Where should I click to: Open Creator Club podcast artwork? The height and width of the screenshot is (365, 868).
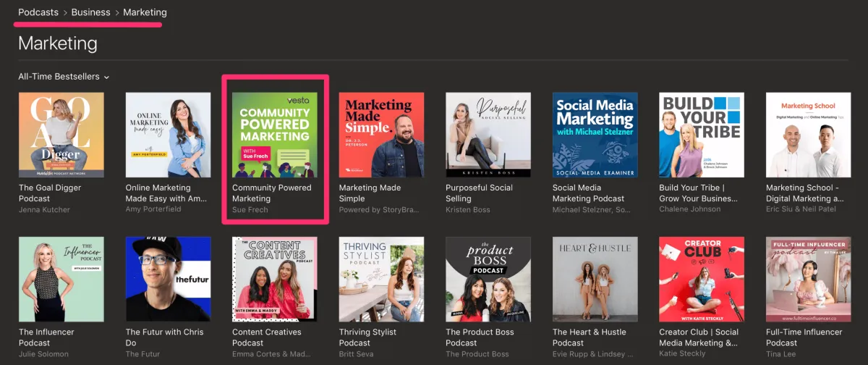pos(702,279)
